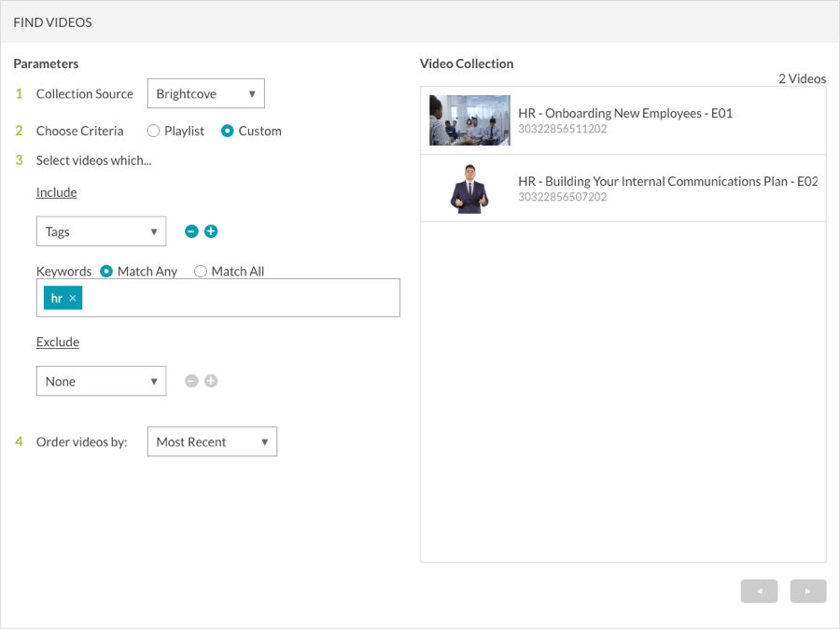Viewport: 840px width, 629px height.
Task: Click the Include underlined label
Action: (x=56, y=192)
